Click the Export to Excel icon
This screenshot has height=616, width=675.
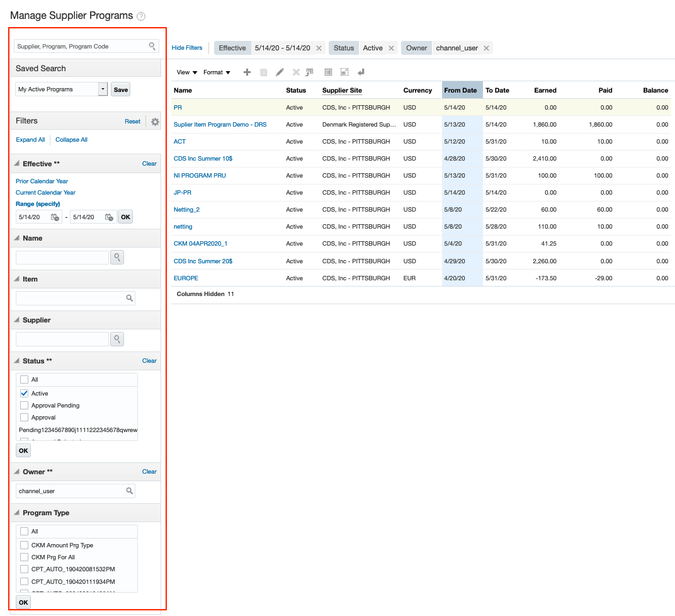tap(309, 72)
